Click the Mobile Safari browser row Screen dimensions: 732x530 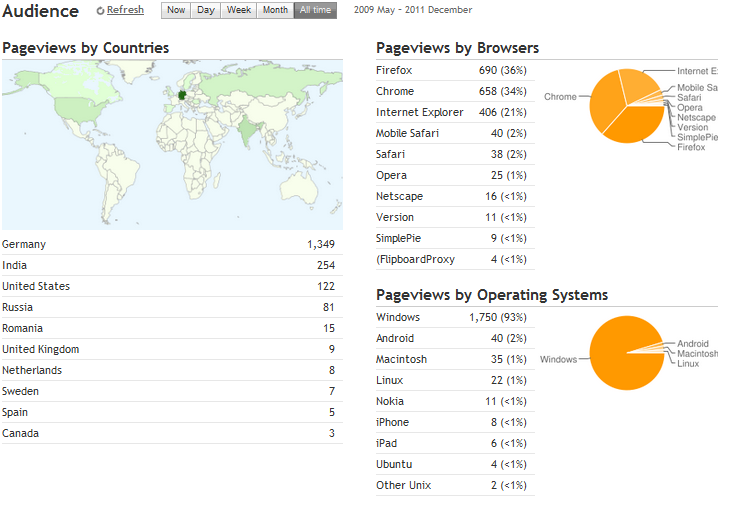click(x=455, y=133)
